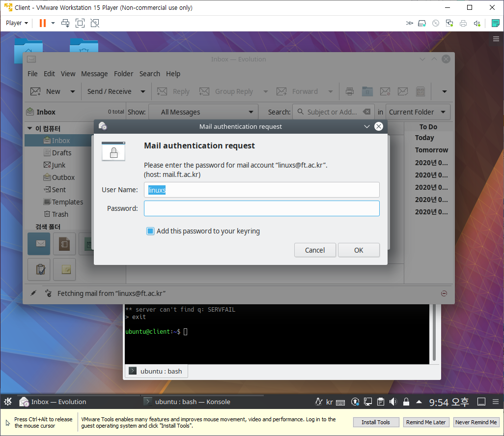Click the Reply toolbar button
This screenshot has height=436, width=504.
(173, 91)
